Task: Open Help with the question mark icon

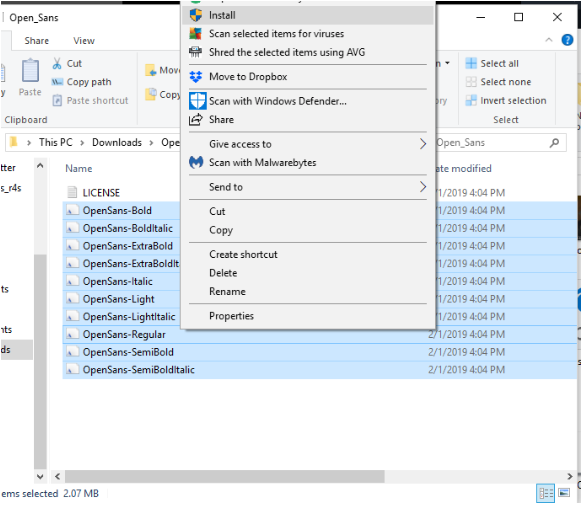Action: click(x=567, y=40)
